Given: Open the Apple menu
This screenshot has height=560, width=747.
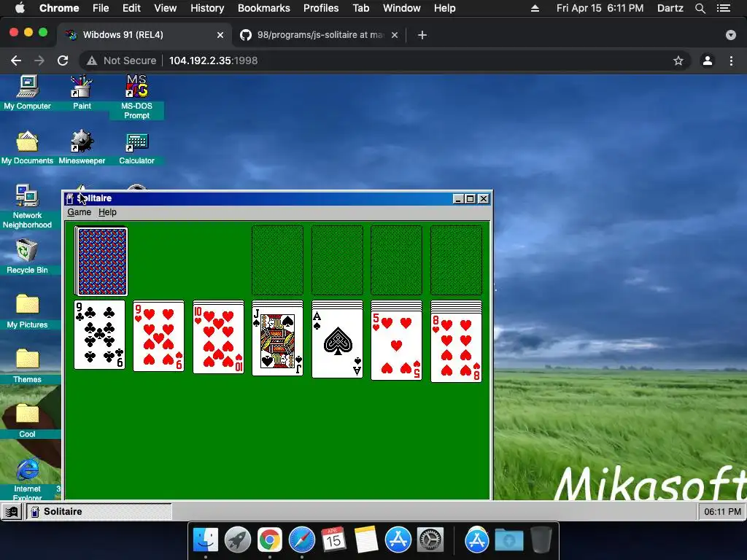Looking at the screenshot, I should tap(20, 8).
